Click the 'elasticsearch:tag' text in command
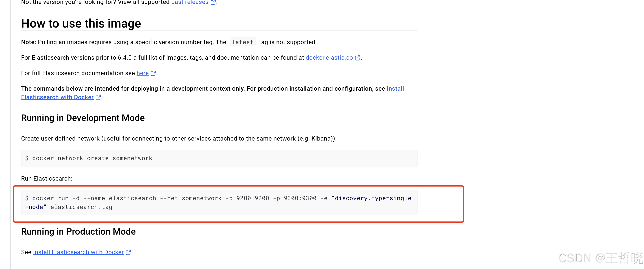The width and height of the screenshot is (644, 269). 81,207
